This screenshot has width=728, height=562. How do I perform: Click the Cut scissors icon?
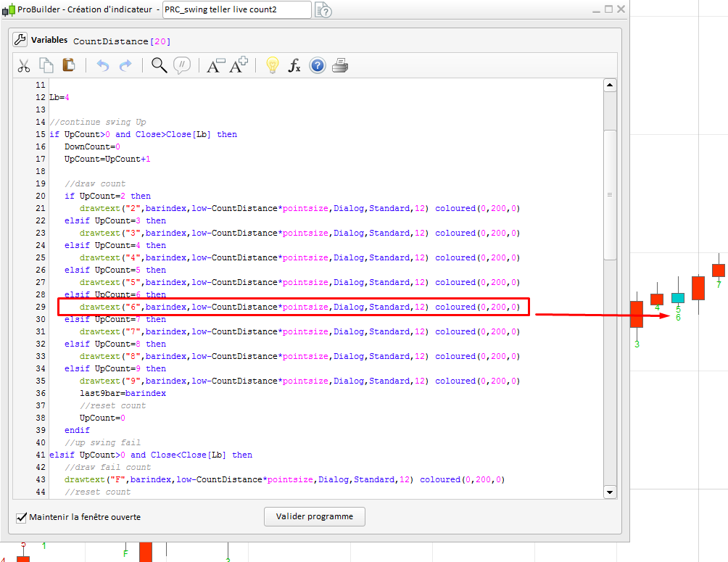pyautogui.click(x=24, y=65)
